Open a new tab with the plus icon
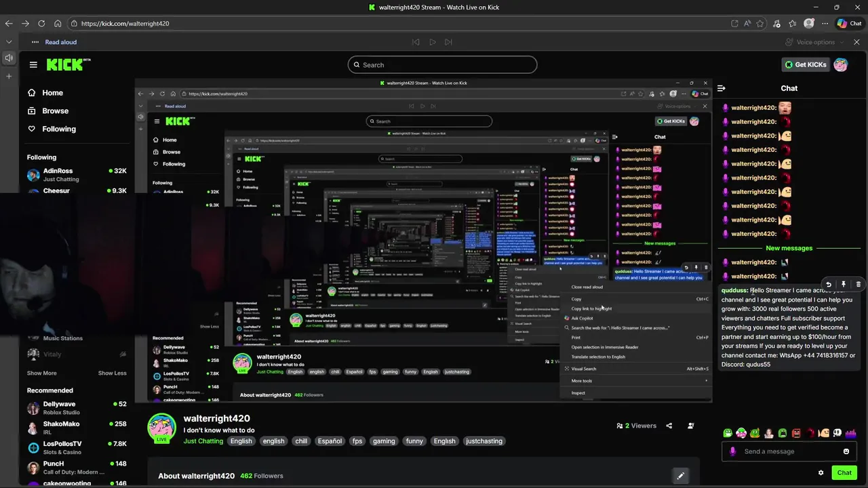 (x=9, y=76)
